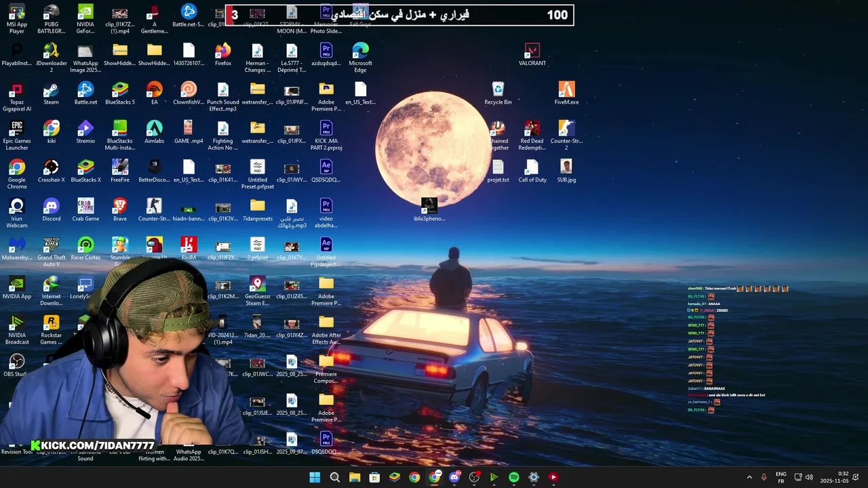Image resolution: width=868 pixels, height=488 pixels.
Task: Launch the Counter-Strike 2 desktop shortcut
Action: (566, 136)
